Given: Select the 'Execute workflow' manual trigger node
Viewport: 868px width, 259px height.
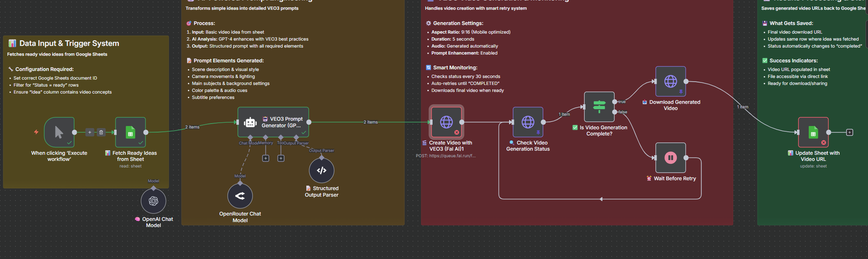Looking at the screenshot, I should click(59, 132).
